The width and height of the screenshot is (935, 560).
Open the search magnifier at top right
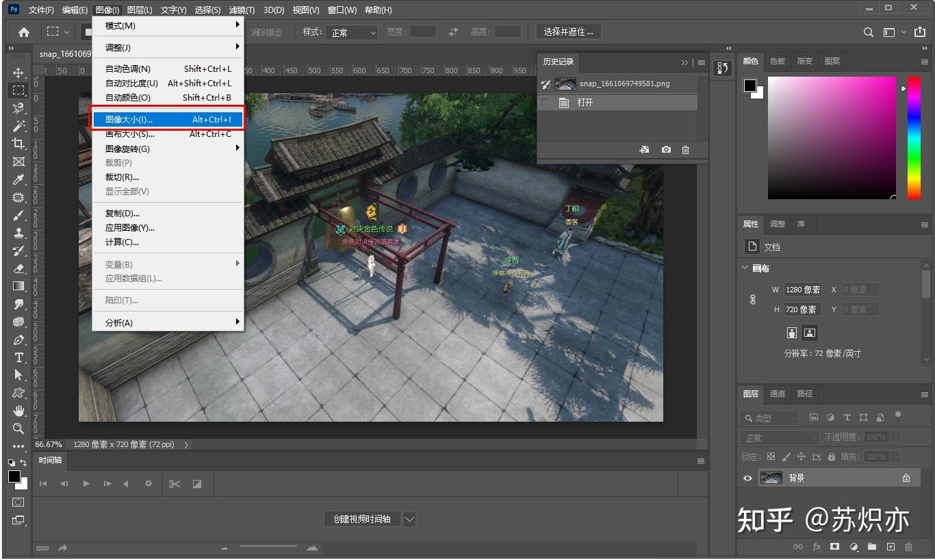pos(868,32)
